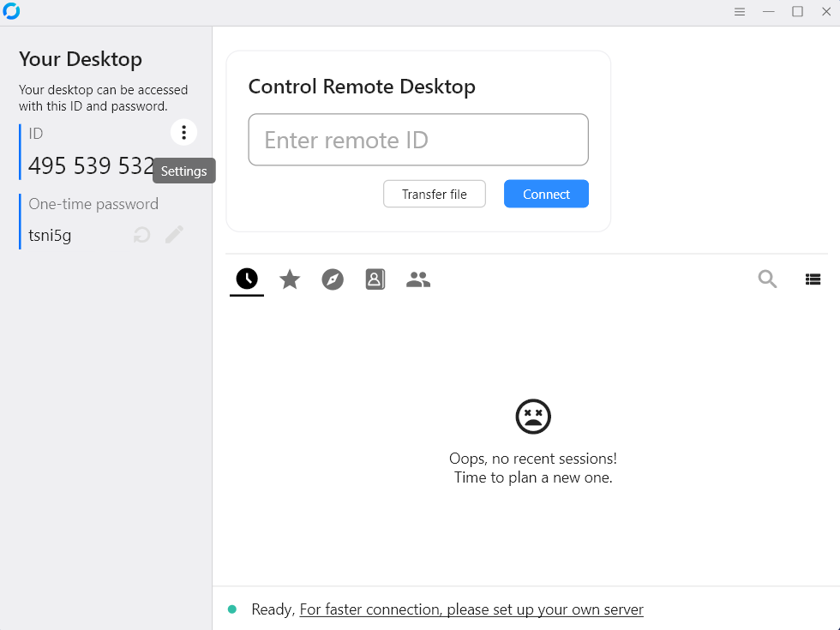Click the search magnifier icon
This screenshot has height=630, width=840.
[767, 279]
